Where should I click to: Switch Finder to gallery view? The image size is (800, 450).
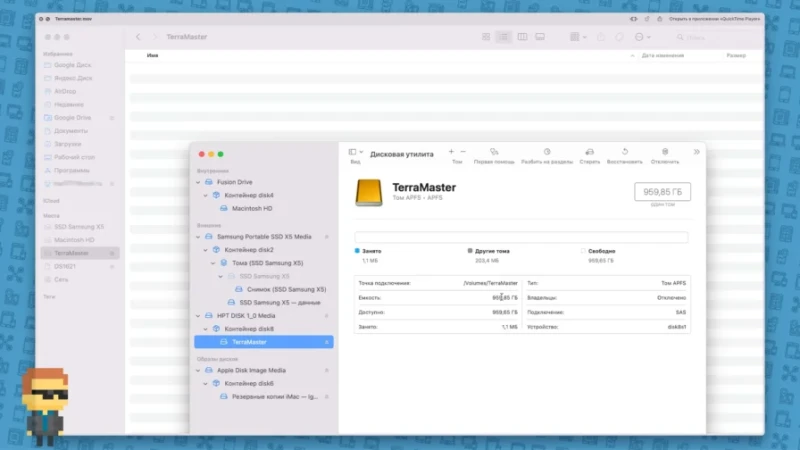[x=540, y=37]
